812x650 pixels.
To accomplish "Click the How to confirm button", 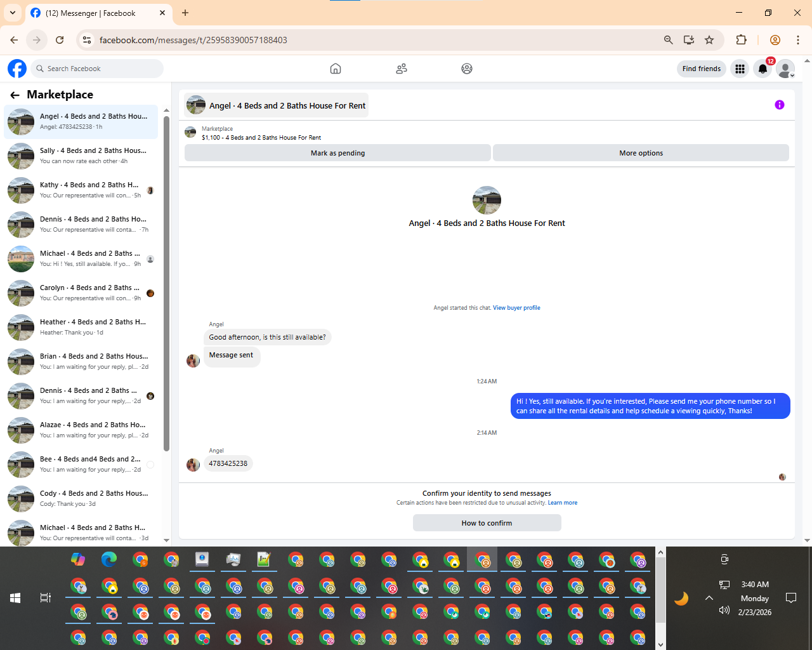I will click(x=487, y=523).
